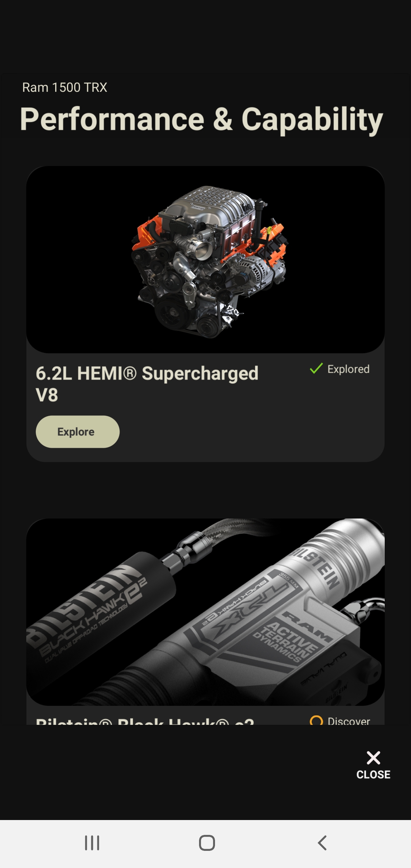This screenshot has width=411, height=868.
Task: Select the partially visible Bilstein Black Hawk title
Action: [x=145, y=721]
